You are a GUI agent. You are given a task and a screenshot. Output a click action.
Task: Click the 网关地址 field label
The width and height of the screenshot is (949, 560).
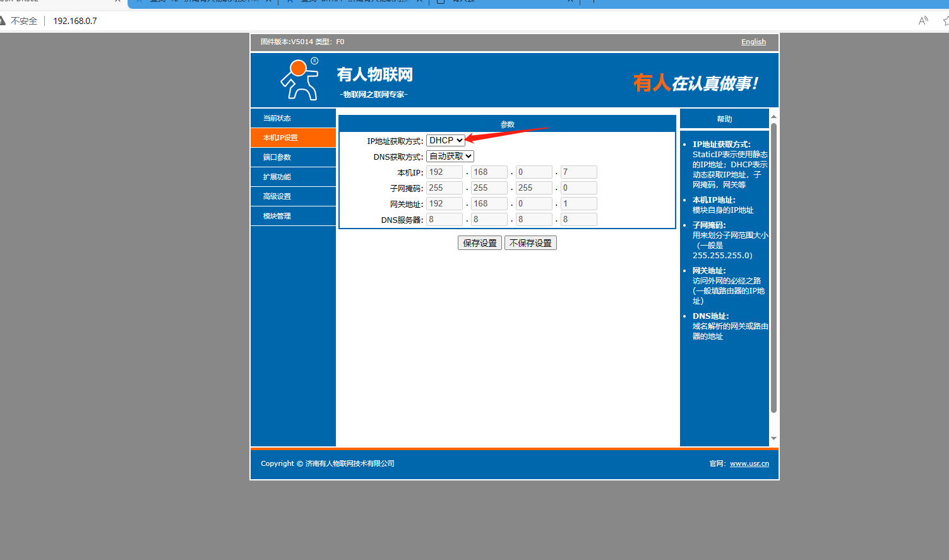(407, 205)
